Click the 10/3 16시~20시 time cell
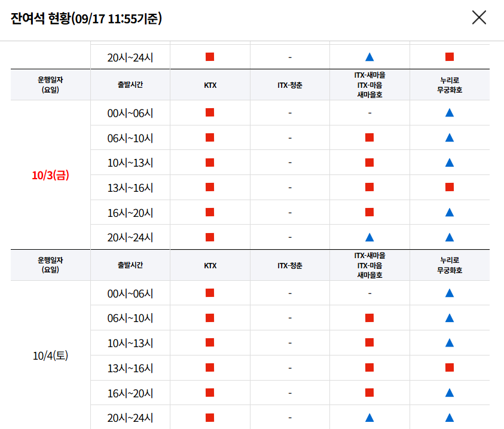The height and width of the screenshot is (429, 504). [x=130, y=212]
